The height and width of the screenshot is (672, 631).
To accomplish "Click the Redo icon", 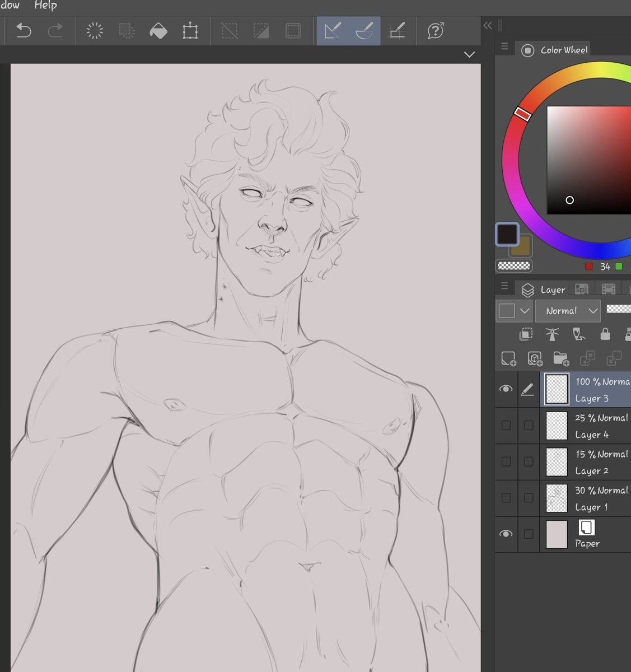I will [x=55, y=31].
